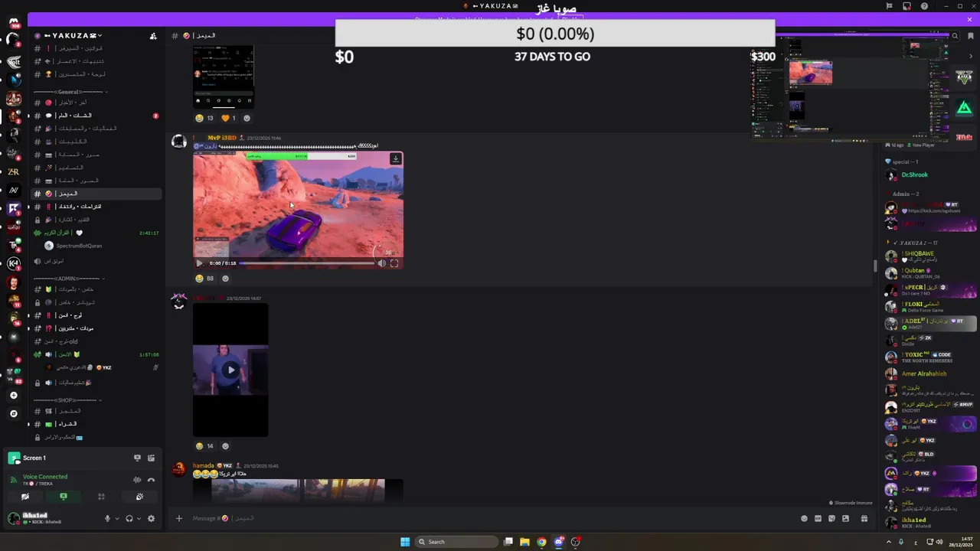The image size is (980, 551).
Task: Open Discord direct messages home icon
Action: (x=13, y=23)
